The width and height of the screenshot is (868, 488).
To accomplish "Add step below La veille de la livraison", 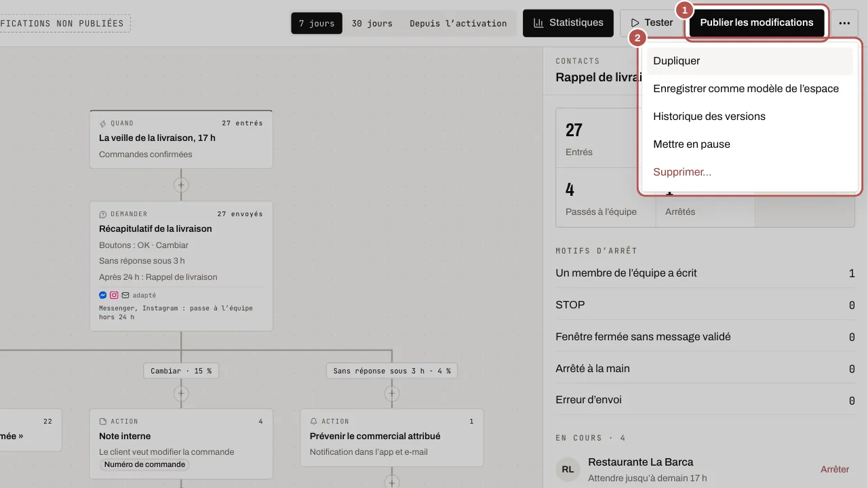I will point(181,184).
